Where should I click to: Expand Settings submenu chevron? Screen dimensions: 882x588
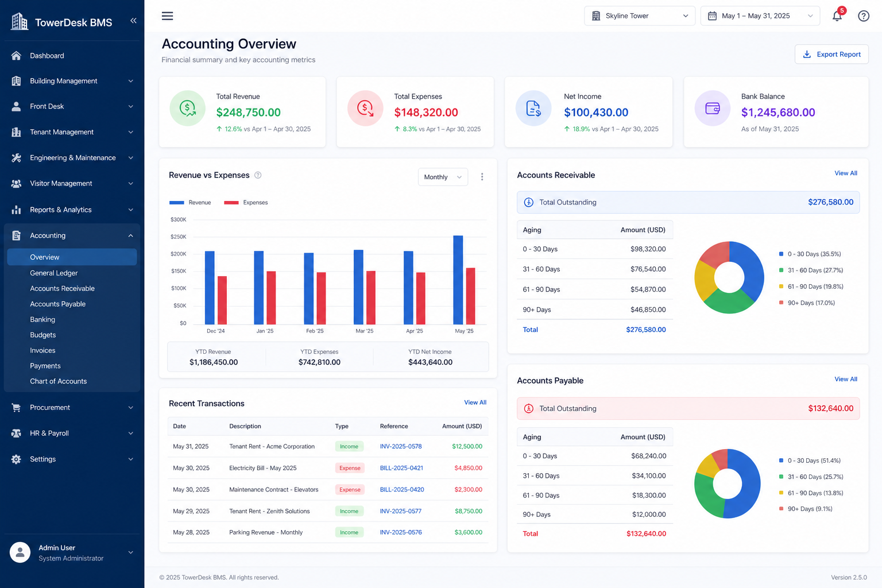(x=130, y=459)
